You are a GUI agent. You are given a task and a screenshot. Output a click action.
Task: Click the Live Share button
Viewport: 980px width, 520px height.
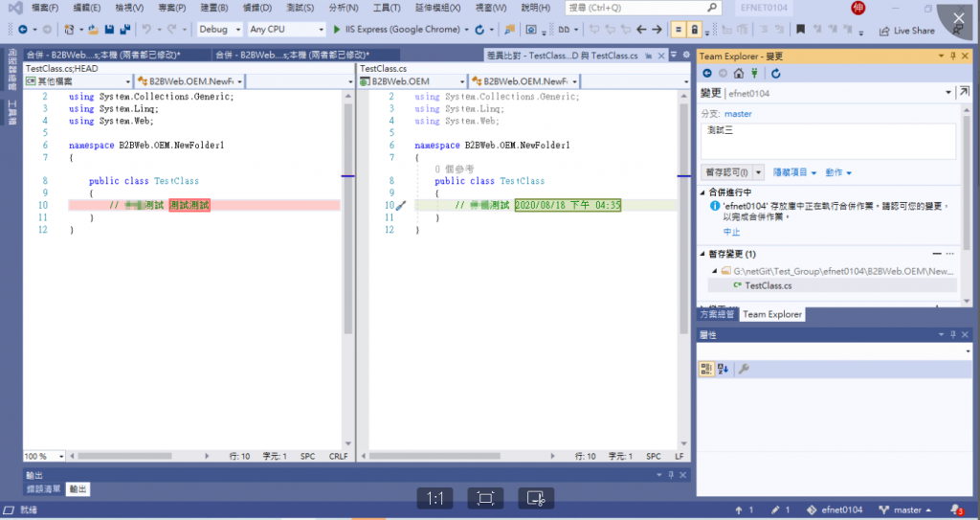click(907, 31)
